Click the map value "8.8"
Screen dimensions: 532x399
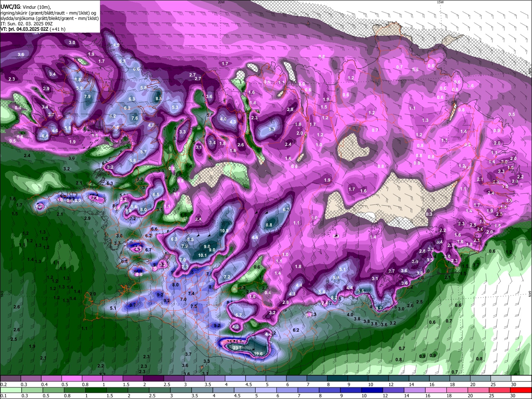269,225
